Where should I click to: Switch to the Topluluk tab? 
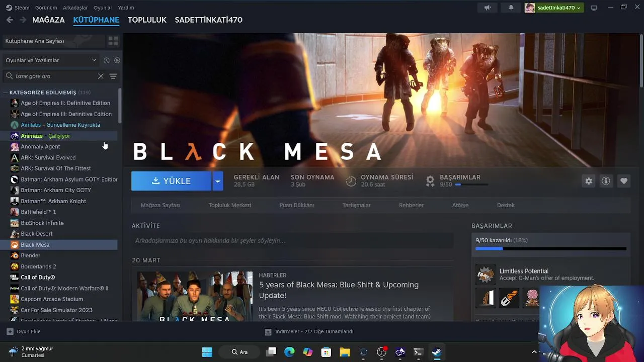[147, 20]
